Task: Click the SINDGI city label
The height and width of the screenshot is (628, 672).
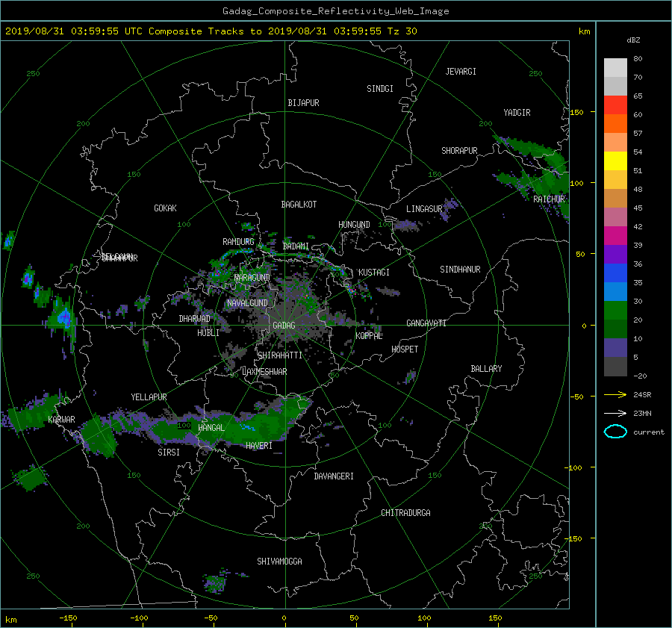Action: (380, 89)
